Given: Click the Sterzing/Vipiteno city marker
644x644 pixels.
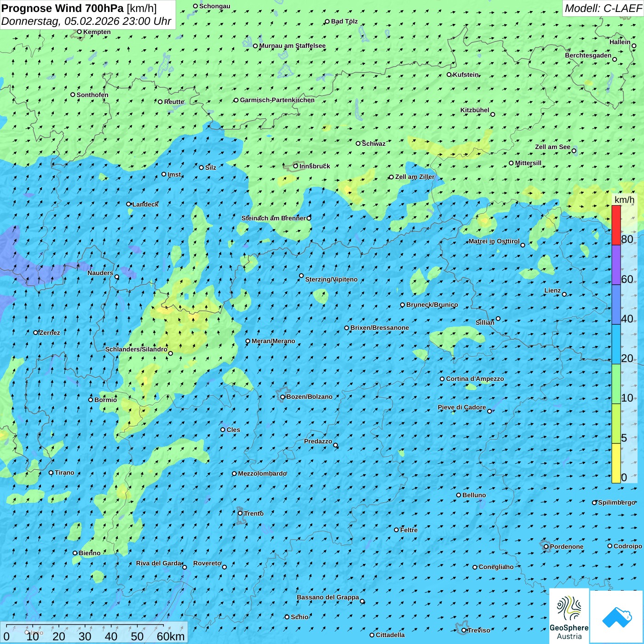Looking at the screenshot, I should click(301, 276).
